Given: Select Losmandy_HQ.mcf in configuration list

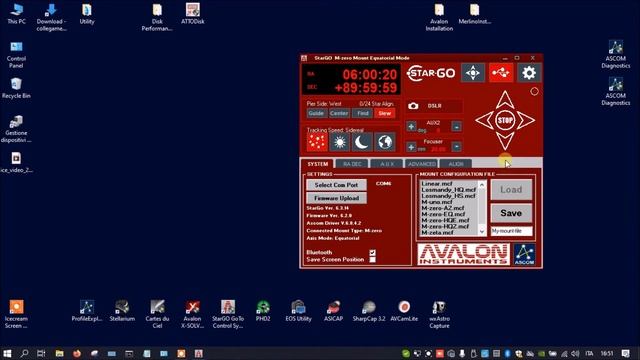Looking at the screenshot, I should click(x=449, y=190).
